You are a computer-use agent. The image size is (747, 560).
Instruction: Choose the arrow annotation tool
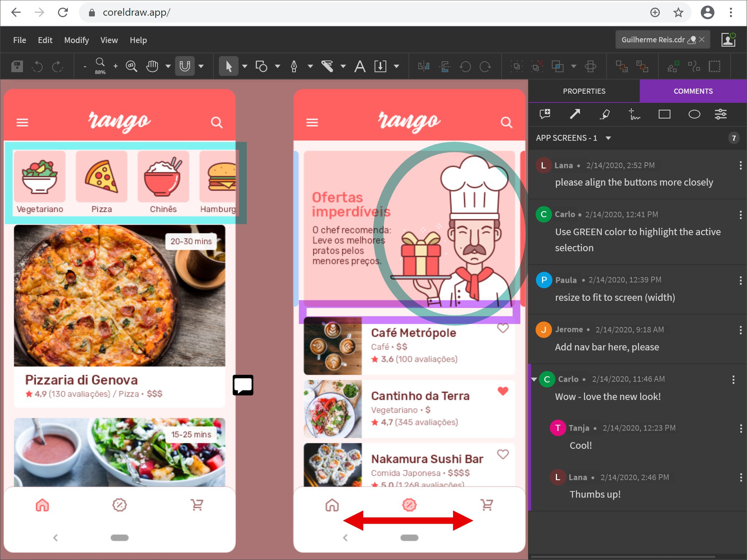coord(575,114)
